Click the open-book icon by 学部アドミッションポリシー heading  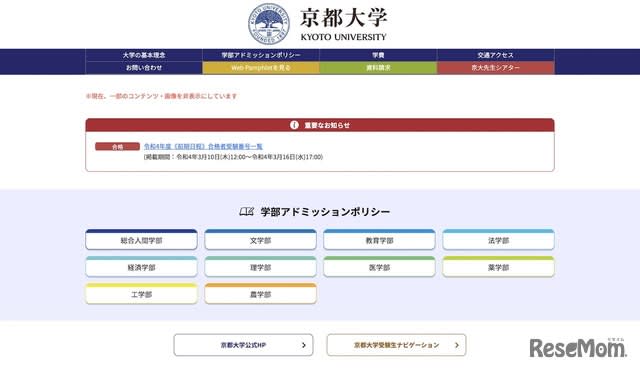(247, 211)
